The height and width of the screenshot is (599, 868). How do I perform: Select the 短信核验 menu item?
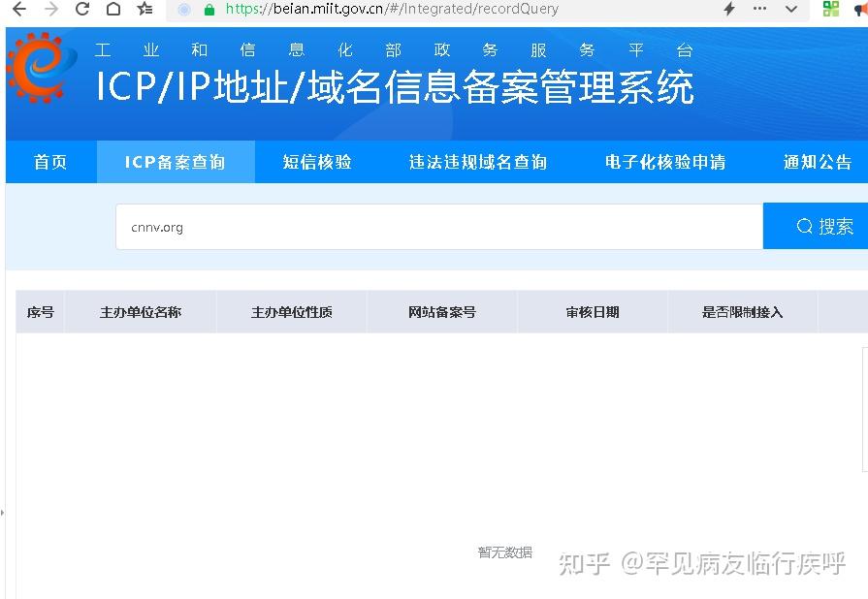[317, 162]
